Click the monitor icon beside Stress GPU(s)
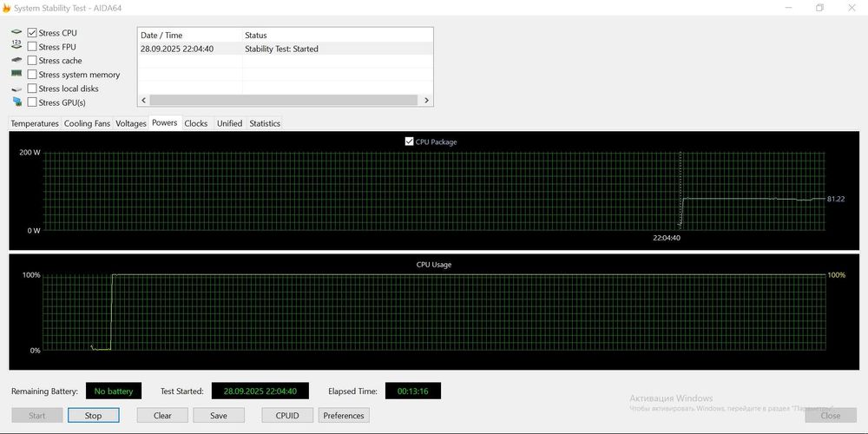Viewport: 868px width, 434px height. click(17, 102)
